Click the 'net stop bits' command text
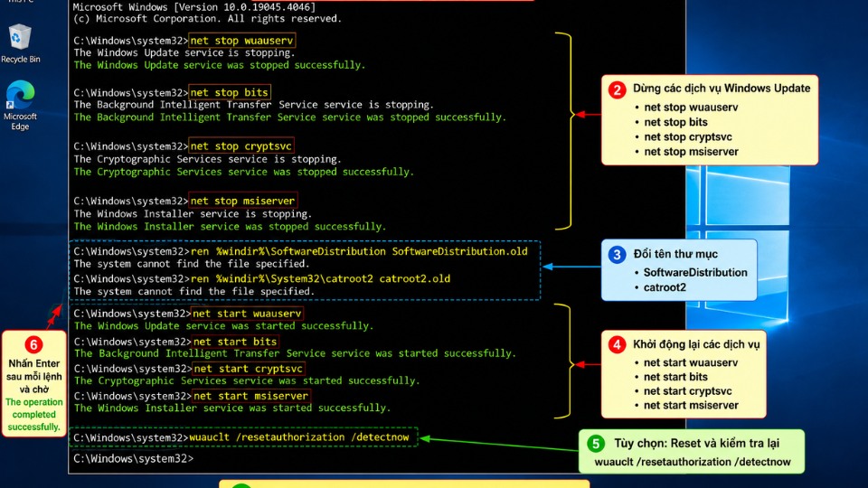The width and height of the screenshot is (868, 488). tap(229, 92)
